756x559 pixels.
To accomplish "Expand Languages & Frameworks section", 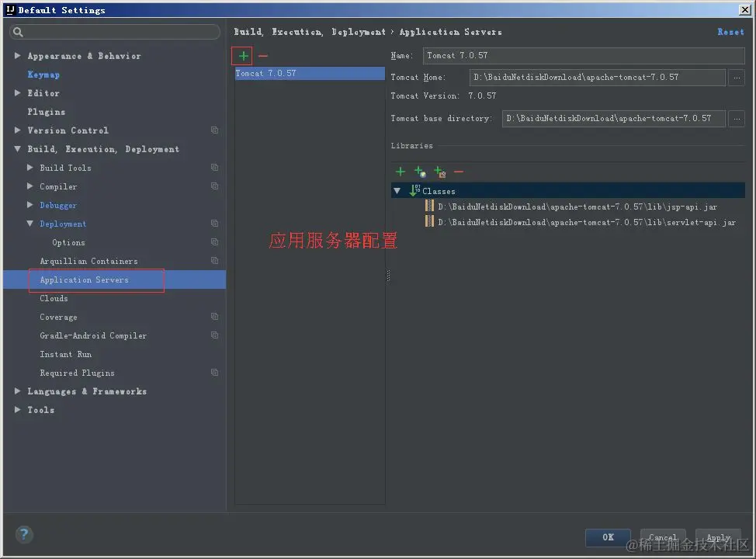I will pyautogui.click(x=17, y=391).
